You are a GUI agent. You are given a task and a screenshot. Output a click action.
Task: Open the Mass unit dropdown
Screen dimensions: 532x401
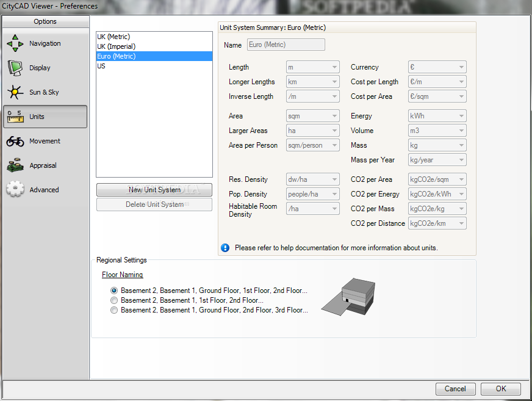(437, 145)
